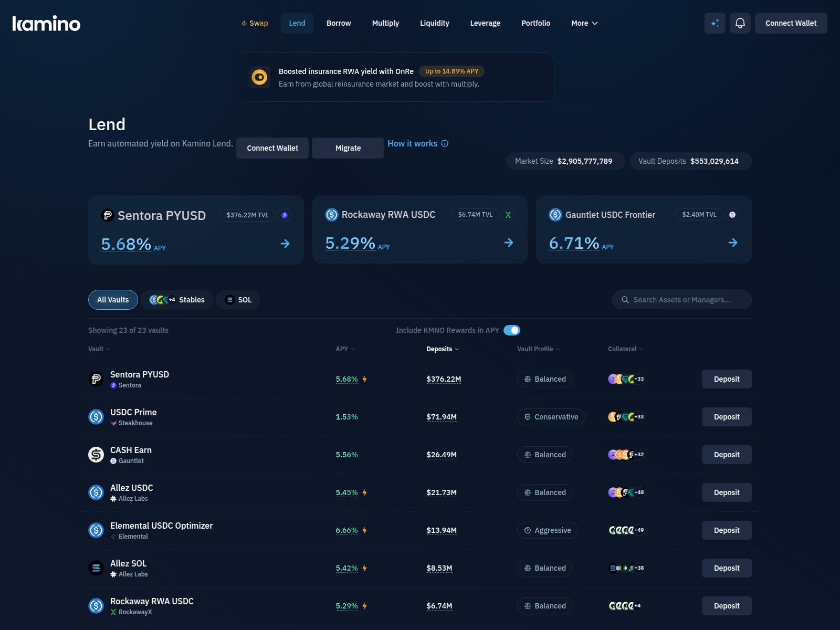Click the arrow on the Sentora PYUSD card
This screenshot has height=630, width=840.
[285, 244]
